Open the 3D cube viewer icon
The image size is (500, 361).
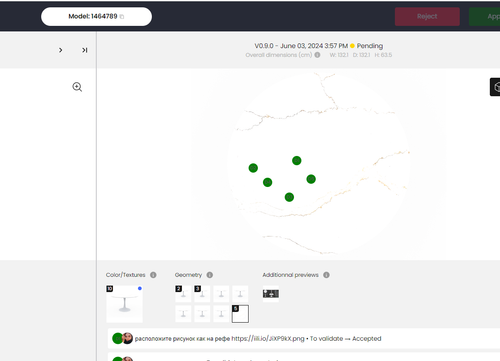coord(495,87)
